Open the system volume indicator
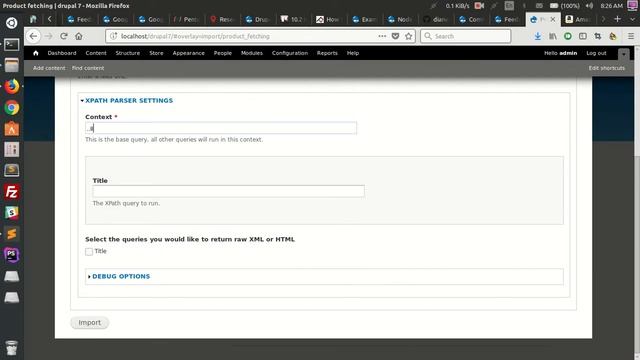Image resolution: width=640 pixels, height=360 pixels. tap(589, 6)
